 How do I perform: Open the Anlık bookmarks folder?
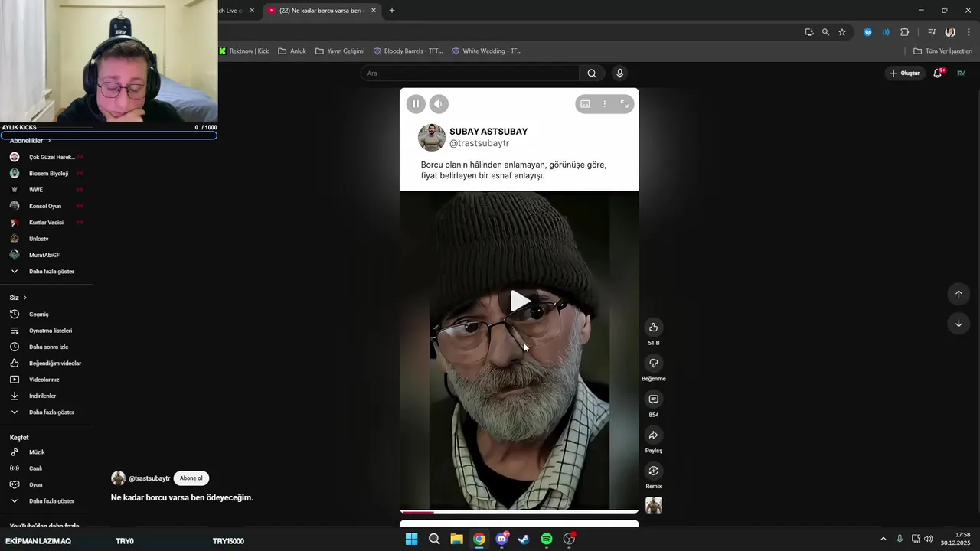click(292, 51)
